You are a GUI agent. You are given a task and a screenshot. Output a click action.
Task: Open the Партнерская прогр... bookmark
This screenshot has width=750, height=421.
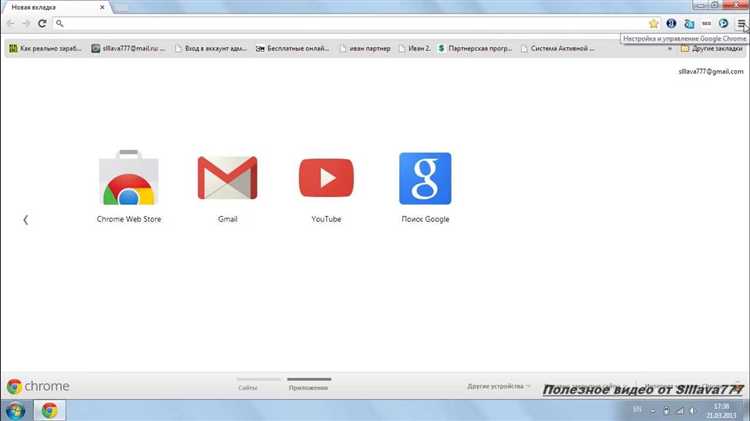475,48
